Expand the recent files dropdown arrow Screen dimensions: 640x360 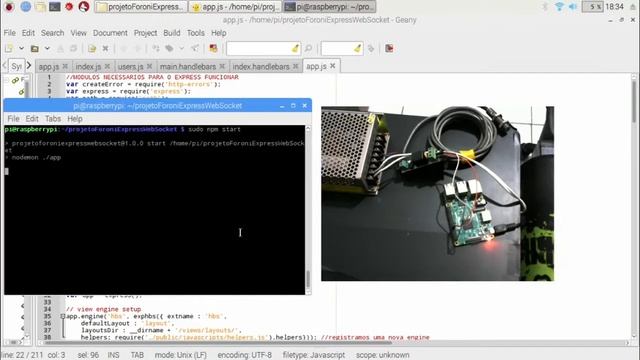tap(47, 49)
